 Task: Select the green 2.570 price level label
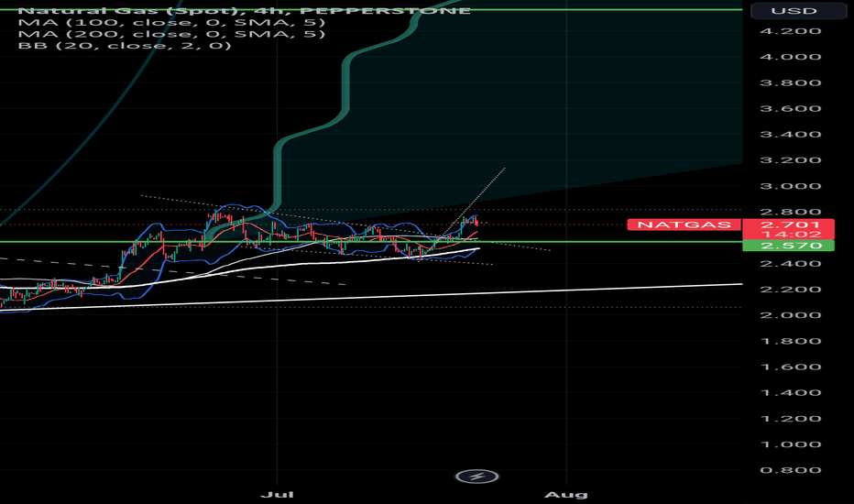point(790,246)
